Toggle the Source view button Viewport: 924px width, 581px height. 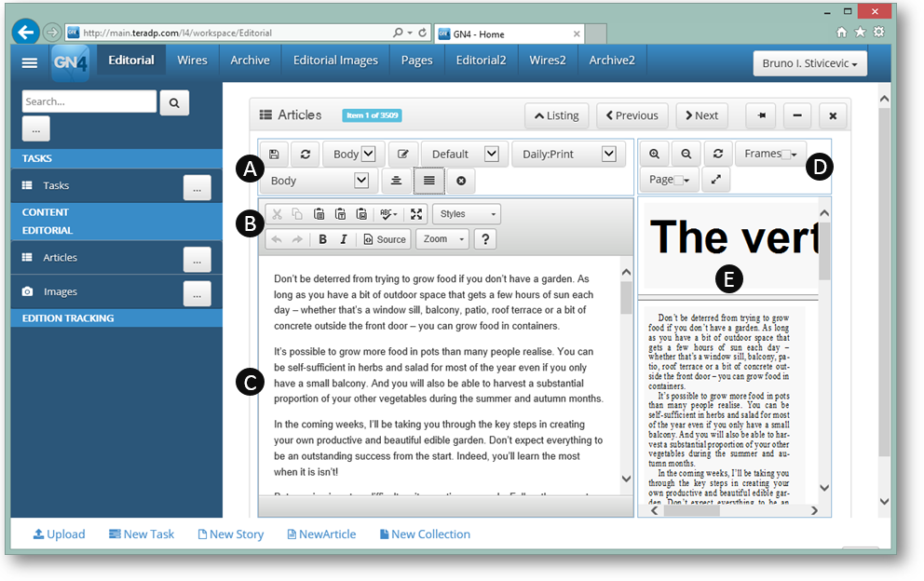(x=385, y=238)
